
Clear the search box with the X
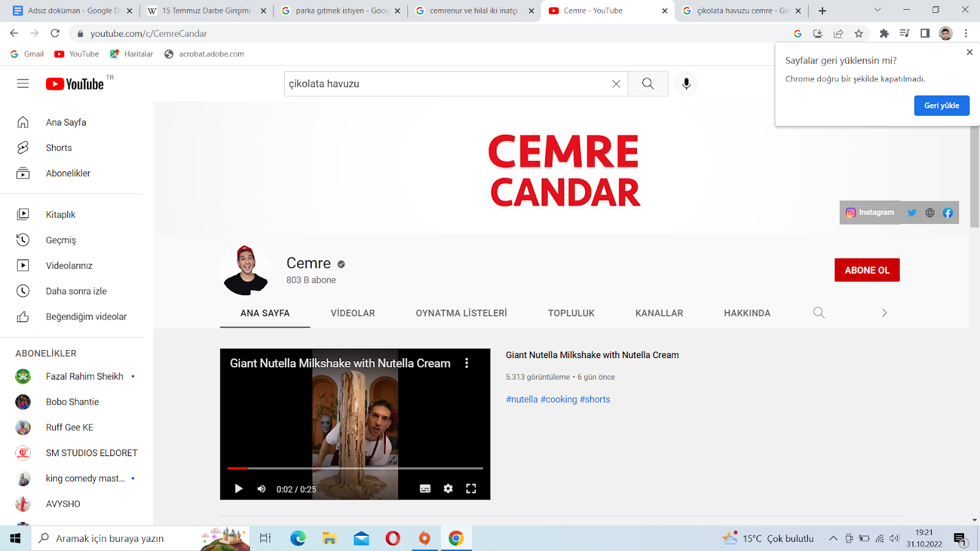(616, 84)
